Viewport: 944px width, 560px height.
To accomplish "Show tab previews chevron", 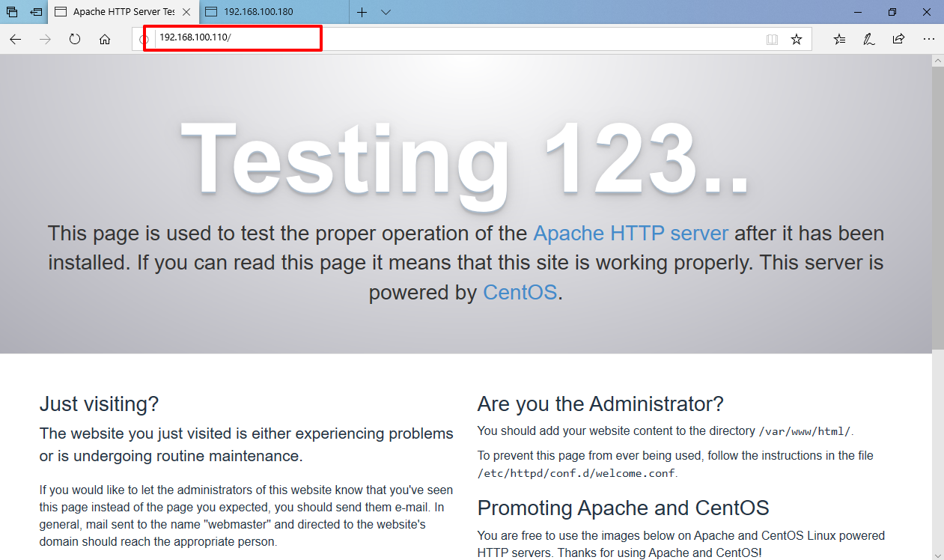I will click(386, 12).
